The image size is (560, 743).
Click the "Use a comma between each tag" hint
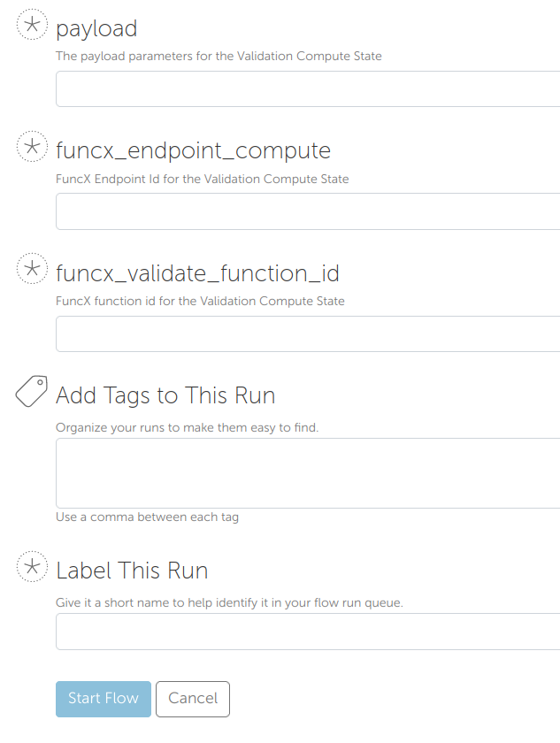click(x=147, y=517)
